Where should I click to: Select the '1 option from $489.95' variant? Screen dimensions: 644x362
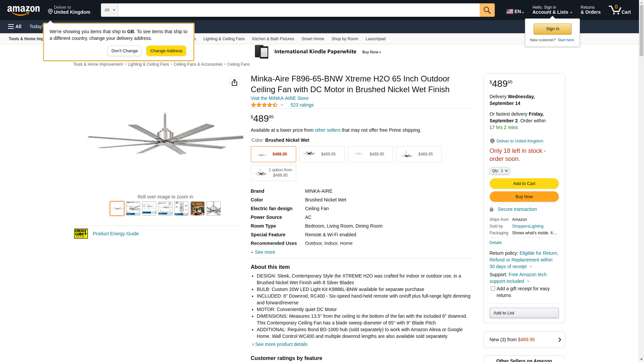tap(273, 173)
